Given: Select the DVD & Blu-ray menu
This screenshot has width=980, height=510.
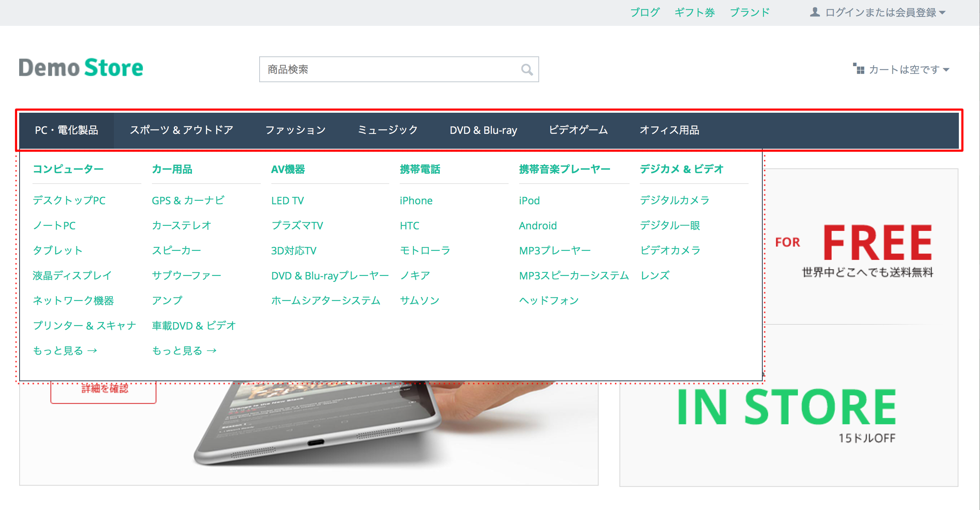Looking at the screenshot, I should (483, 130).
